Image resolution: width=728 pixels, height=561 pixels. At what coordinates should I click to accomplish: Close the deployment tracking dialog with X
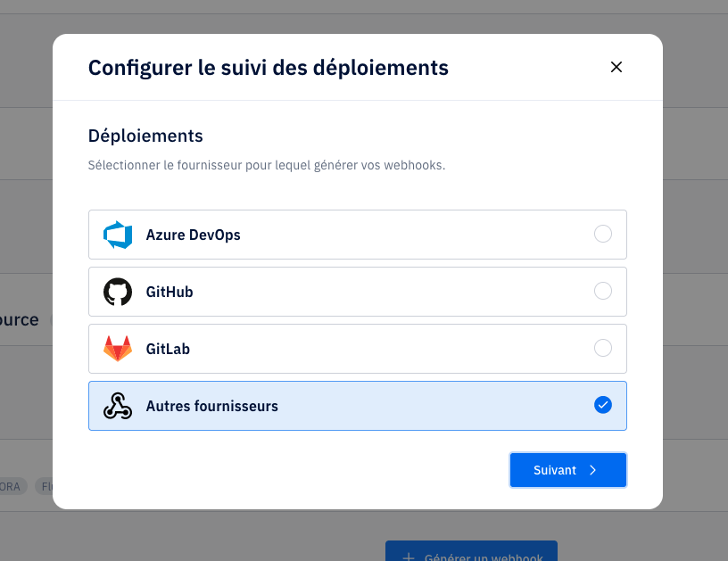coord(616,67)
